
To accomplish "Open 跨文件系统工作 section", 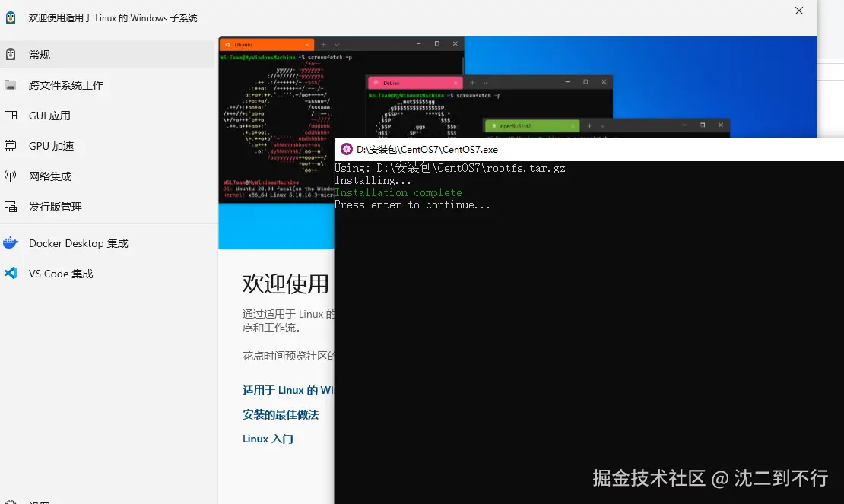I will [108, 85].
